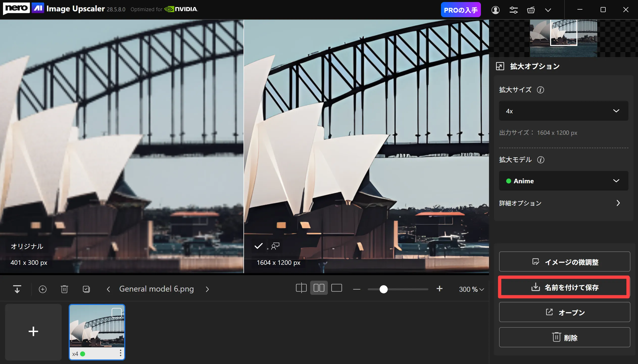This screenshot has height=364, width=638.
Task: Click the add image circle-plus icon
Action: click(42, 289)
